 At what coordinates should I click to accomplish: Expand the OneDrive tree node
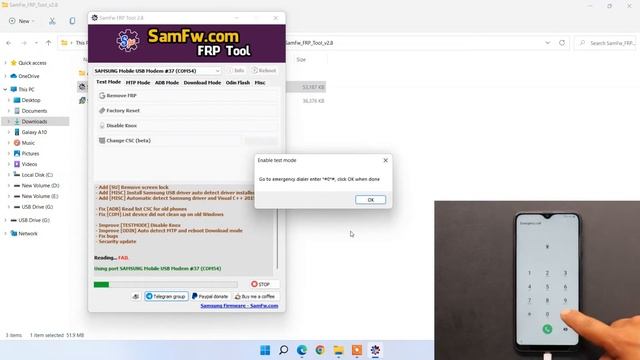(5, 76)
